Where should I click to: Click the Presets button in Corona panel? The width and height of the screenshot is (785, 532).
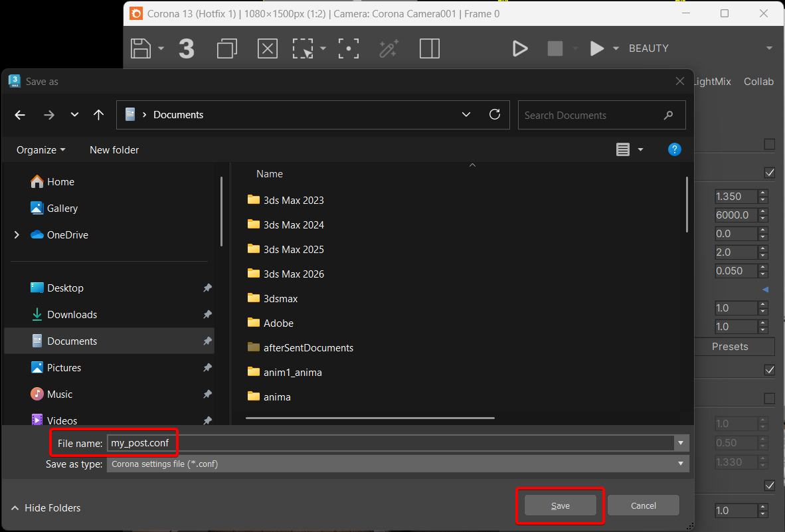734,346
